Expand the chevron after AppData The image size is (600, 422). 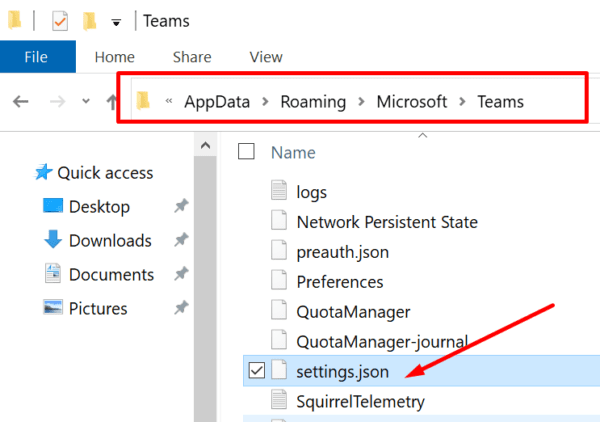coord(265,101)
